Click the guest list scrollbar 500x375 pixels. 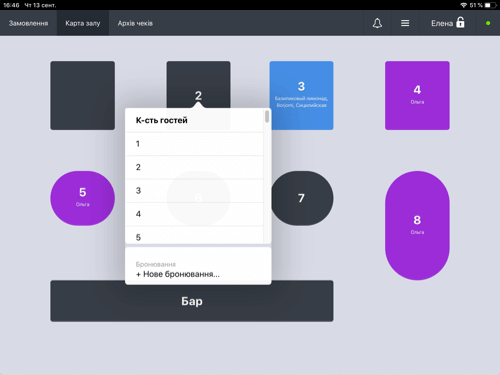click(x=267, y=117)
